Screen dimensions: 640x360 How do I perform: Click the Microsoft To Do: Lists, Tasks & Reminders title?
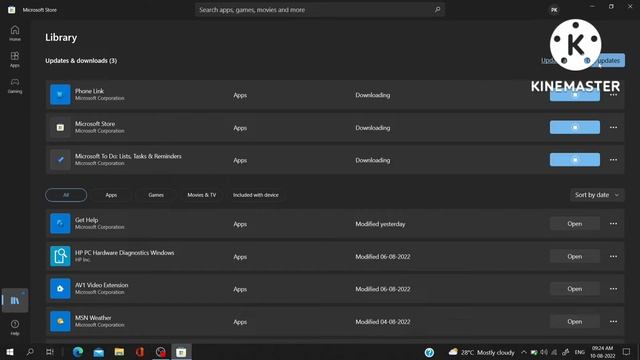point(128,156)
